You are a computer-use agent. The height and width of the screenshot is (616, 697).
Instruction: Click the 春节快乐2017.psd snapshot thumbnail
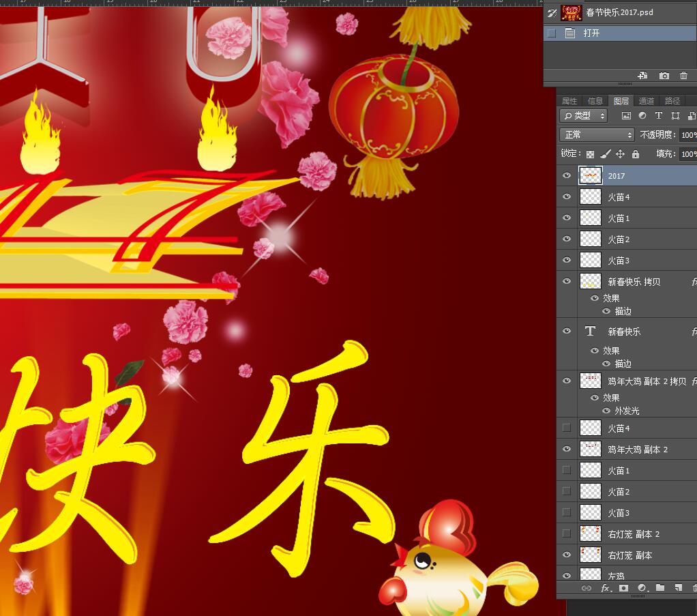point(572,13)
